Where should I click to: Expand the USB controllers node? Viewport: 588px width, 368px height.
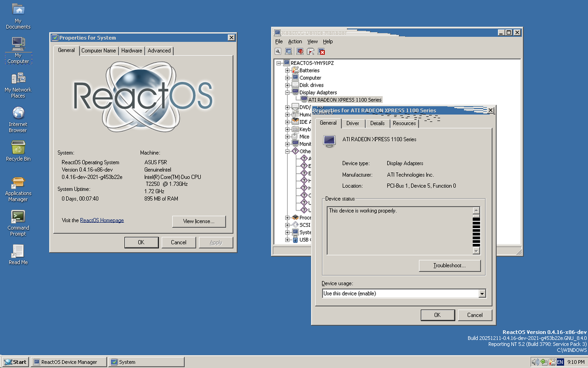(x=288, y=239)
